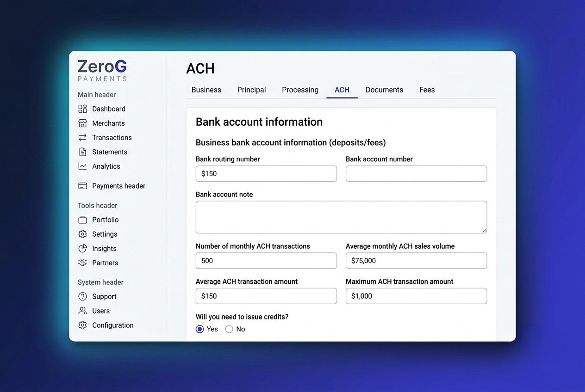Click the Dashboard grid icon
Screen dimensions: 585x392
[82, 109]
